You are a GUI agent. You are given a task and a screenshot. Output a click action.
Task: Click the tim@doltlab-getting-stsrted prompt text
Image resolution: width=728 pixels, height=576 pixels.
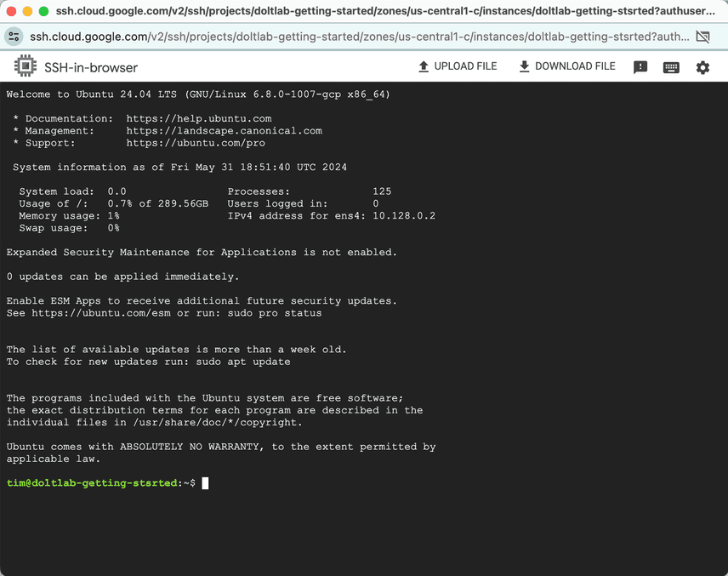pyautogui.click(x=92, y=483)
